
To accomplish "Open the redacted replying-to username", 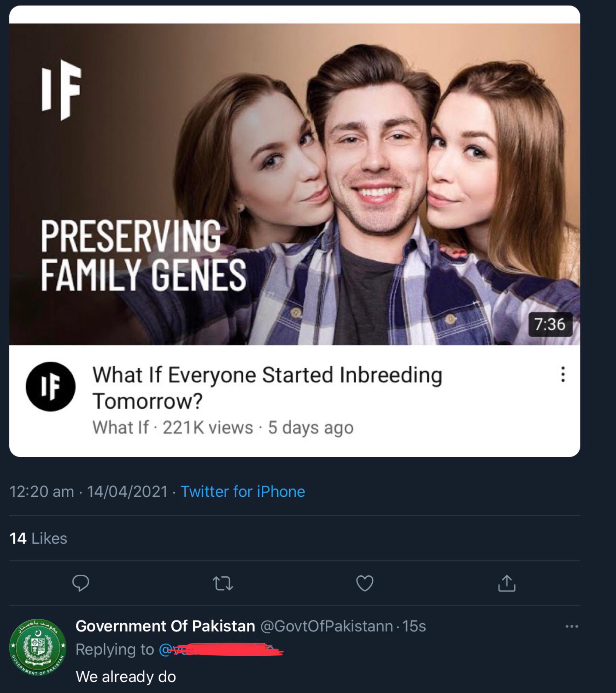I will (x=220, y=649).
